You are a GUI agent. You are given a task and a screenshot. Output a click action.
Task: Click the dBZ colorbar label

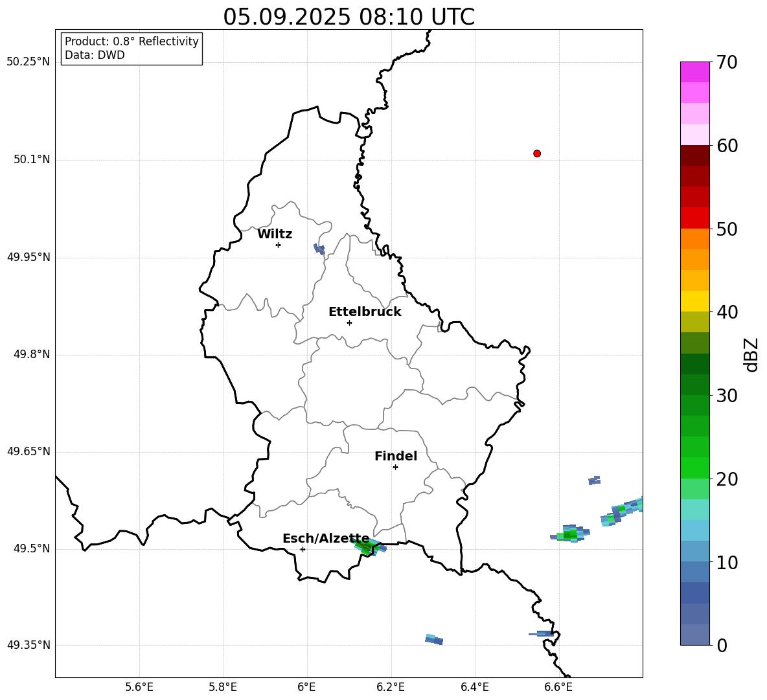[x=751, y=355]
